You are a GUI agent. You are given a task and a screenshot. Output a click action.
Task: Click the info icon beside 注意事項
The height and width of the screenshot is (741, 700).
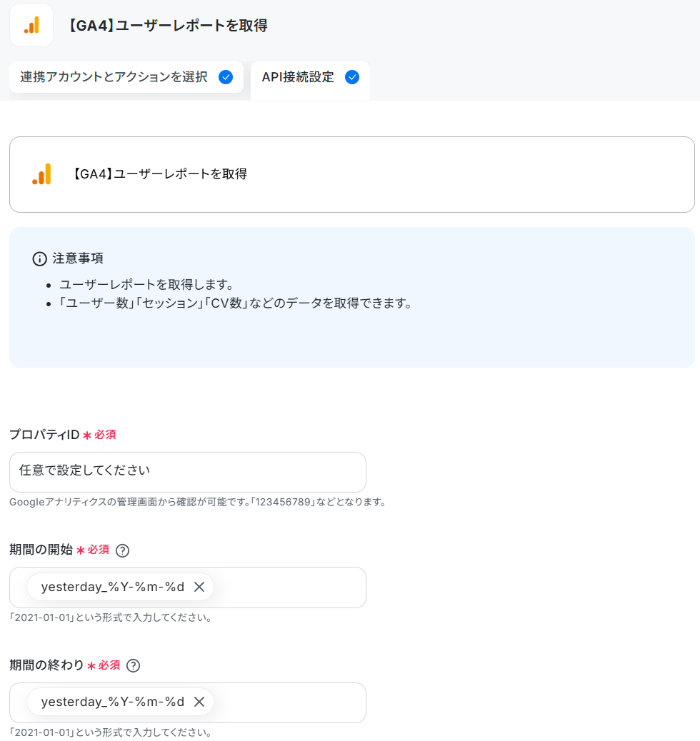[x=40, y=258]
